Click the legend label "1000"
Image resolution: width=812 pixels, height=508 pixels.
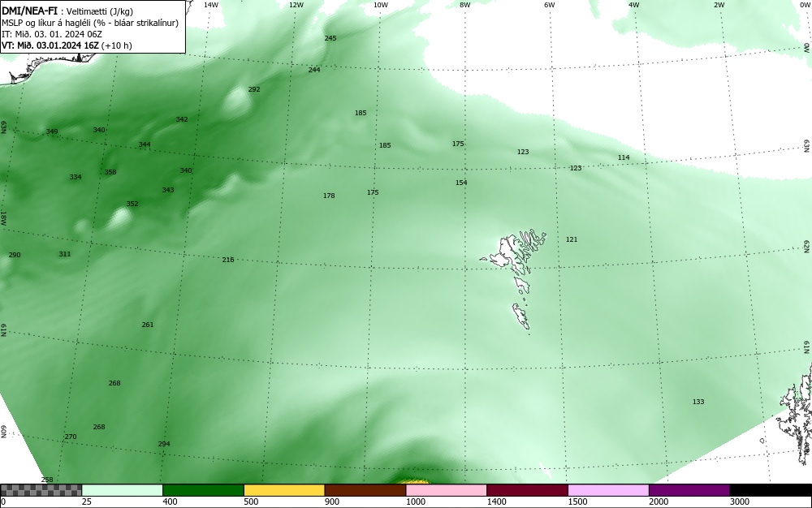pos(415,502)
